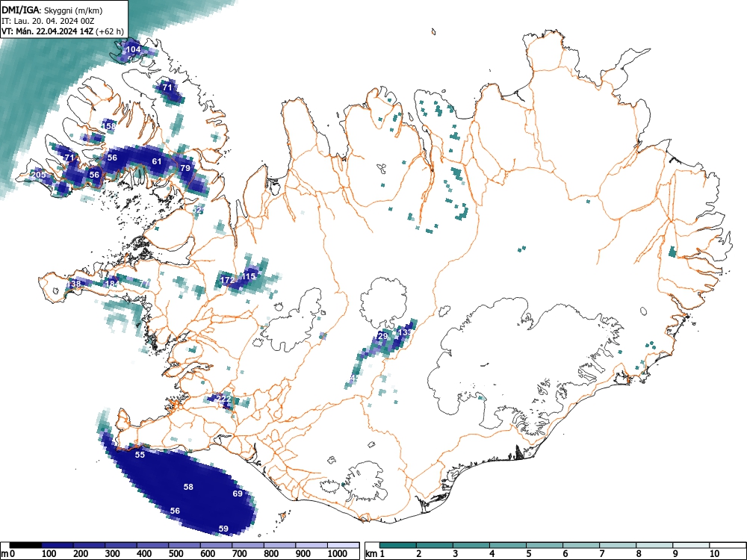Click the visibility value 205 on the map

click(38, 175)
